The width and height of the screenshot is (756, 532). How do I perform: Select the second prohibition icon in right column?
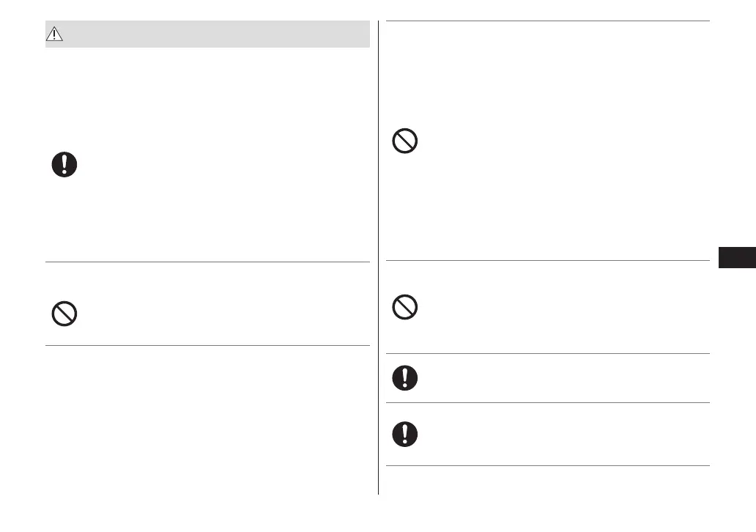405,306
